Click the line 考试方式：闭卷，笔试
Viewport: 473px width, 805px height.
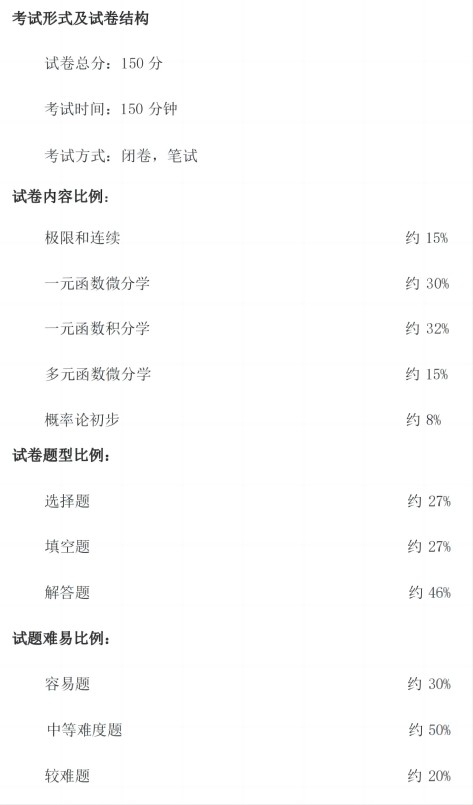121,156
